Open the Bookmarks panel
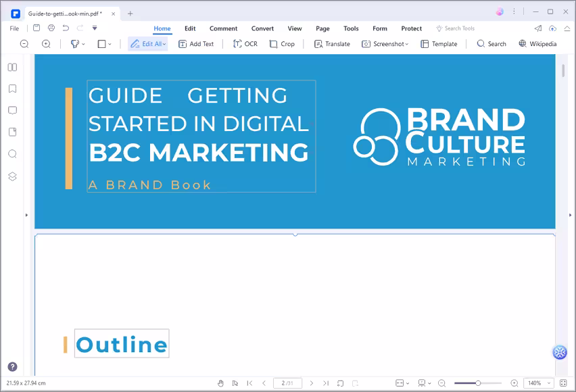 (x=12, y=89)
